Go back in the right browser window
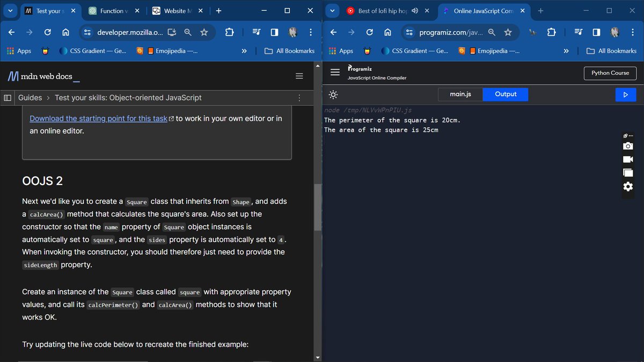 point(333,32)
